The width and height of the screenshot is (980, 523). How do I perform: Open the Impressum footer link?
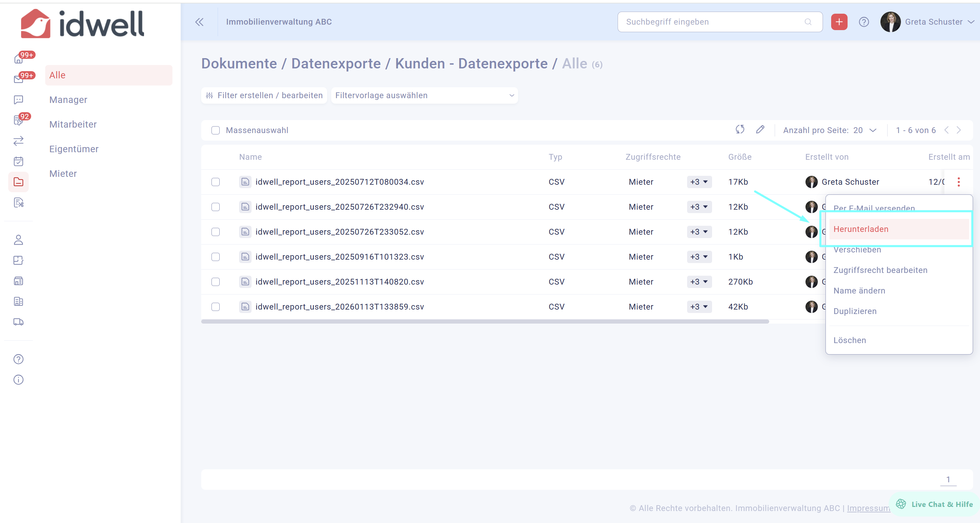pos(868,508)
